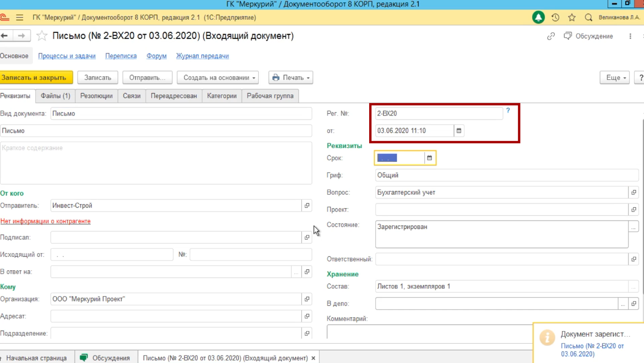This screenshot has height=363, width=644.
Task: Switch to Обсуждения bottom tab
Action: (x=106, y=358)
